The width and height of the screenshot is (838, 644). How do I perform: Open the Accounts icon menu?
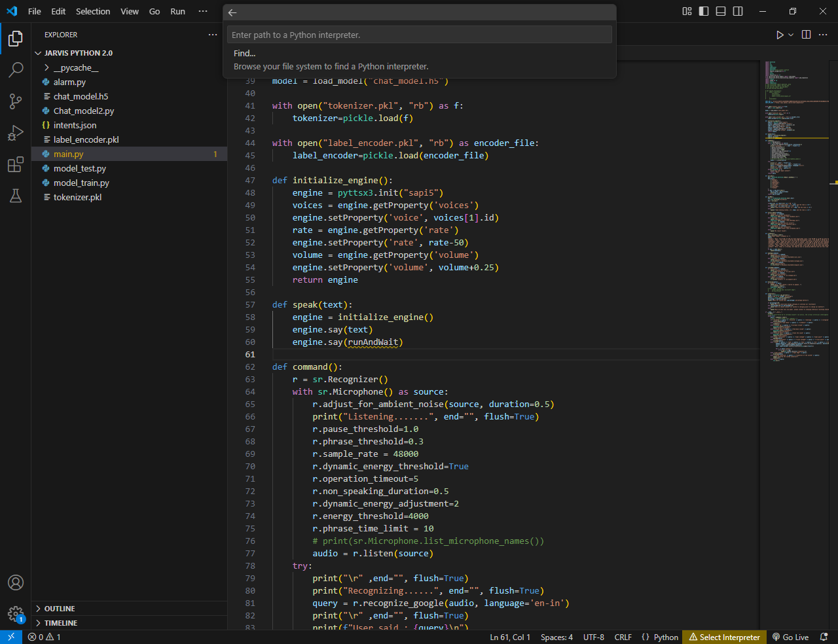click(x=16, y=582)
